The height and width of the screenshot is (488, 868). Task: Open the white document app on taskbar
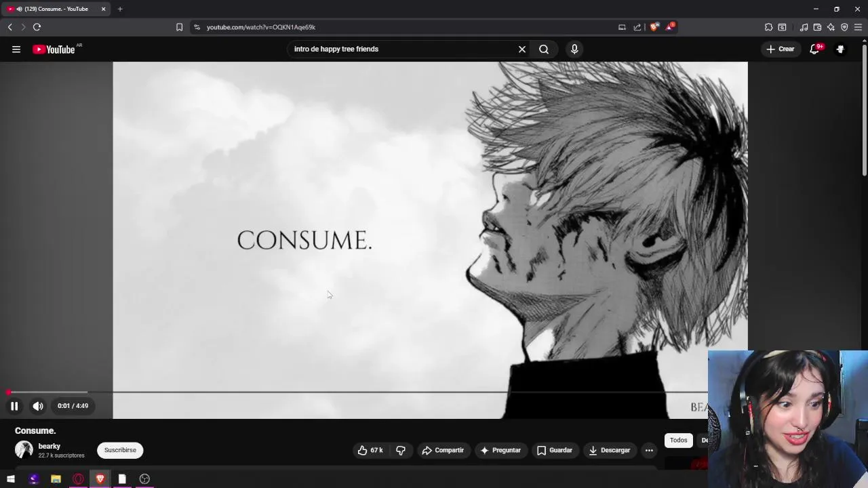[122, 479]
